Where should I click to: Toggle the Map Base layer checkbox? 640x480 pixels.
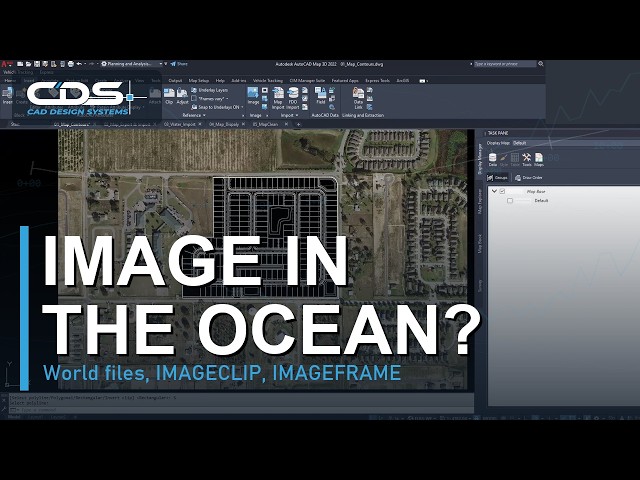point(502,191)
